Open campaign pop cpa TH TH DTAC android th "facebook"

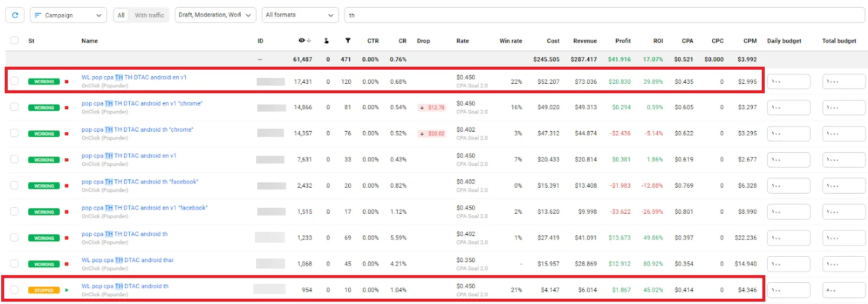[140, 182]
